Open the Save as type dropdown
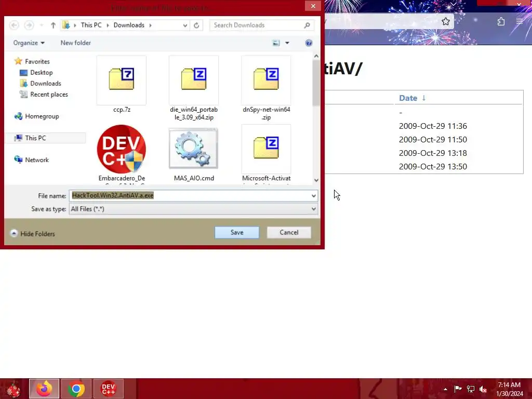532x399 pixels. 193,209
